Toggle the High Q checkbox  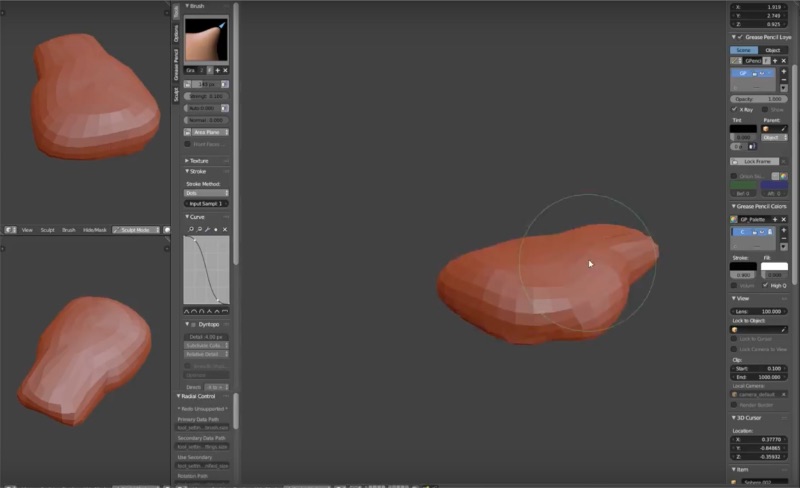pyautogui.click(x=765, y=285)
